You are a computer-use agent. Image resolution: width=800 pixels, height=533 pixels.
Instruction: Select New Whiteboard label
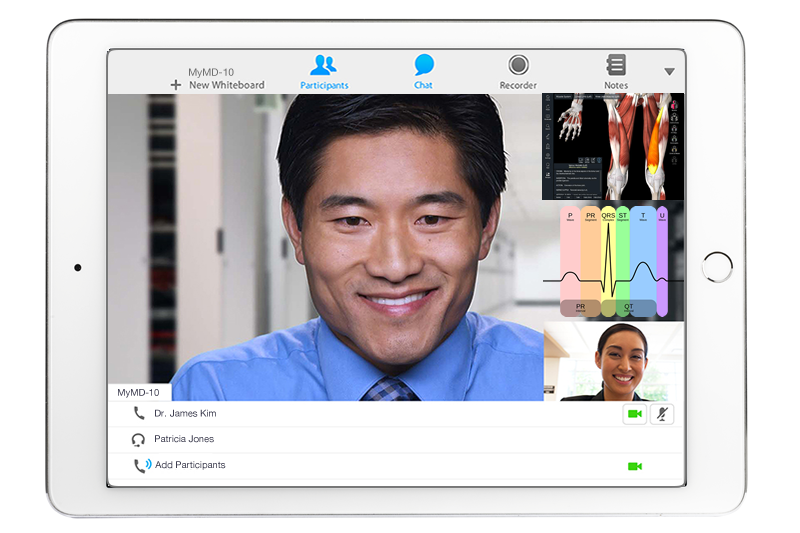(x=227, y=85)
